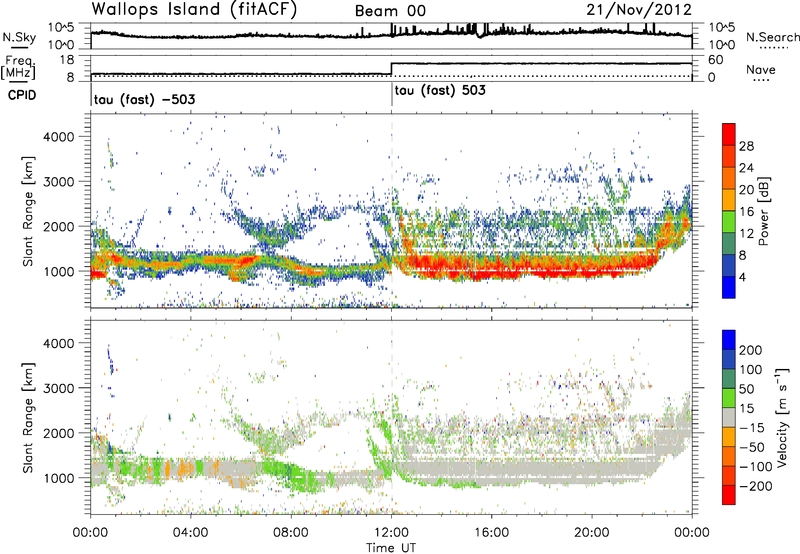
Task: Pick the bright green 15-50 Velocity swatch
Action: click(x=729, y=398)
